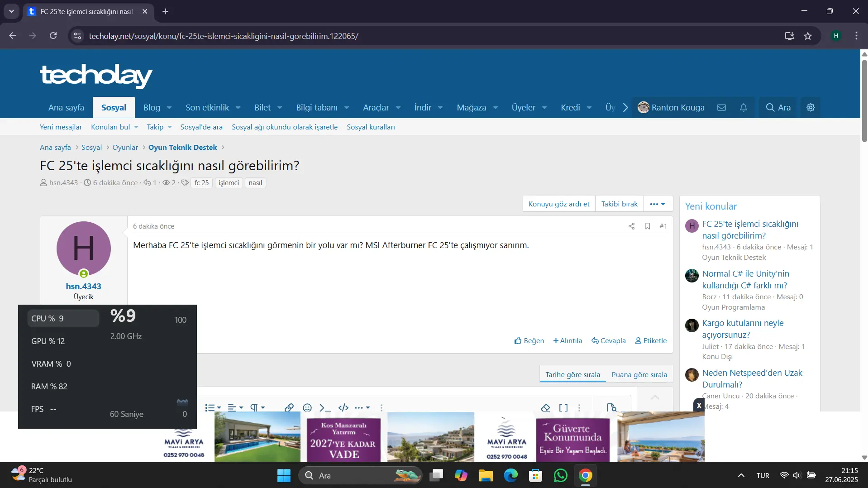Bookmark the first post
868x488 pixels.
click(x=648, y=226)
